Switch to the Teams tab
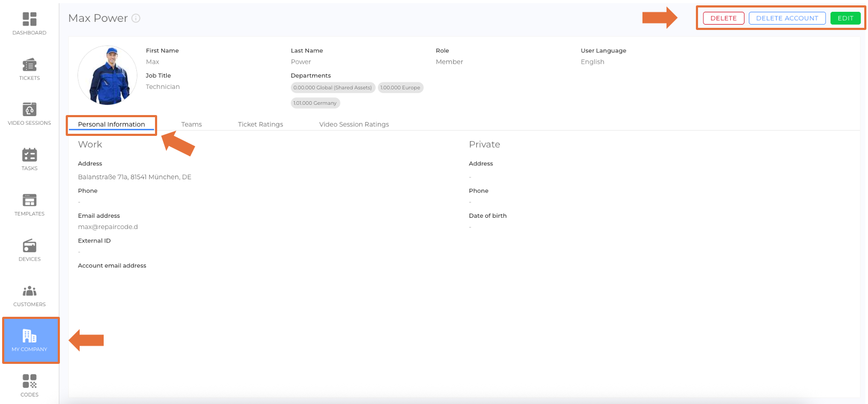 (x=191, y=124)
